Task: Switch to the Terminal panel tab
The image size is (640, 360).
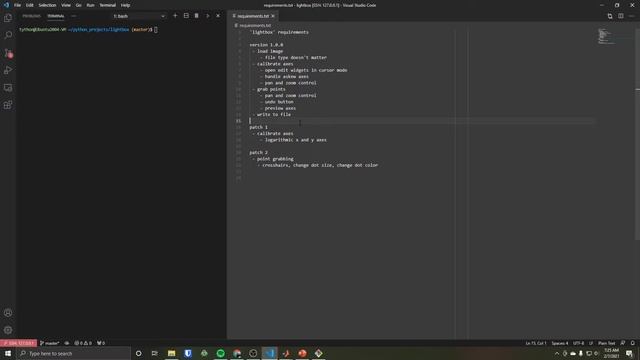Action: point(56,16)
